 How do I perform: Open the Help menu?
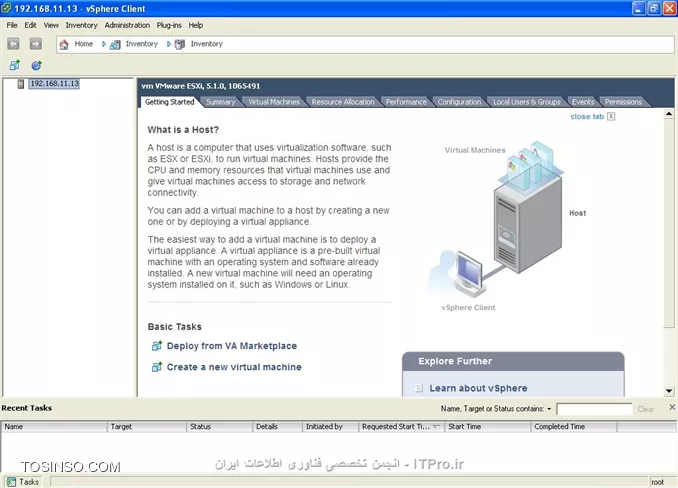pos(195,25)
